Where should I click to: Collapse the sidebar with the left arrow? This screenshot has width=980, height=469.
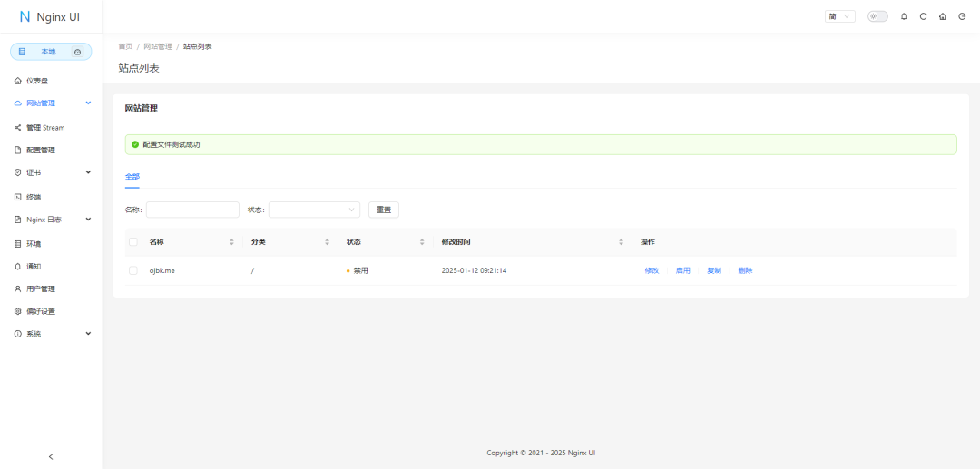pyautogui.click(x=51, y=456)
